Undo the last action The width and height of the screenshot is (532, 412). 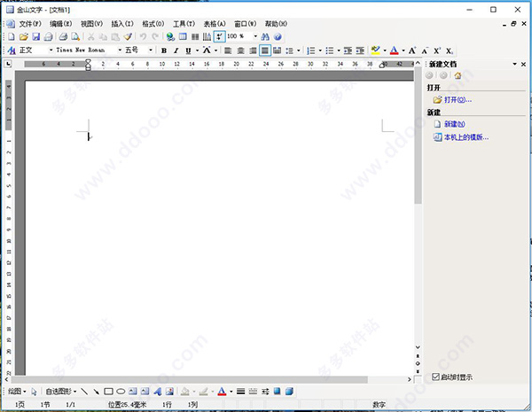click(143, 36)
